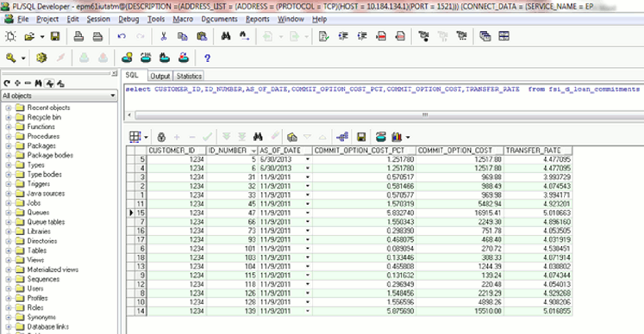Viewport: 644px width, 334px height.
Task: Click the Find objects binoculars in browser
Action: [x=39, y=83]
